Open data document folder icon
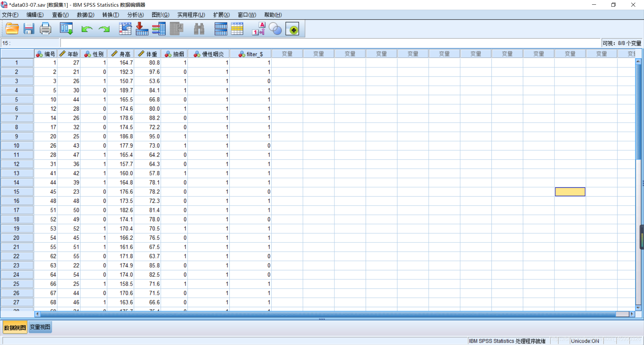The width and height of the screenshot is (644, 345). point(12,29)
